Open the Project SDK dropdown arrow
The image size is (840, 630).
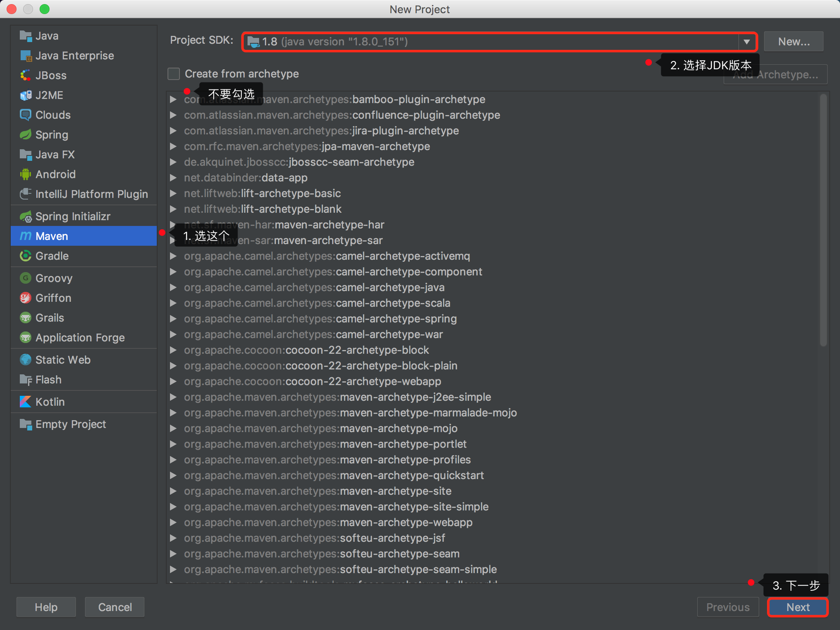tap(746, 42)
